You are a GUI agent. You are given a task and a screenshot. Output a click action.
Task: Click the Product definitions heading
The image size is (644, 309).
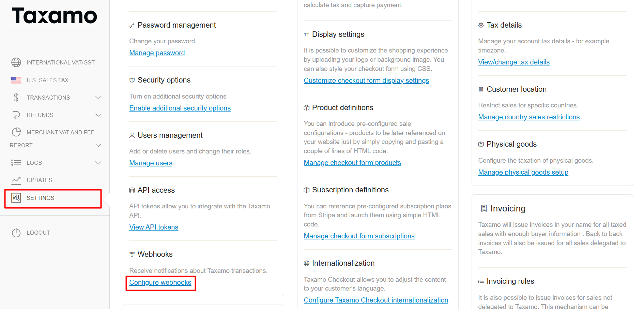pos(342,108)
